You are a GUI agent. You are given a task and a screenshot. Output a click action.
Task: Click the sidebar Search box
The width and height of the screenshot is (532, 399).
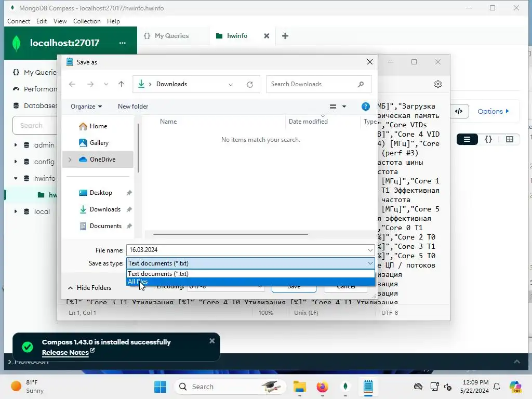click(35, 126)
